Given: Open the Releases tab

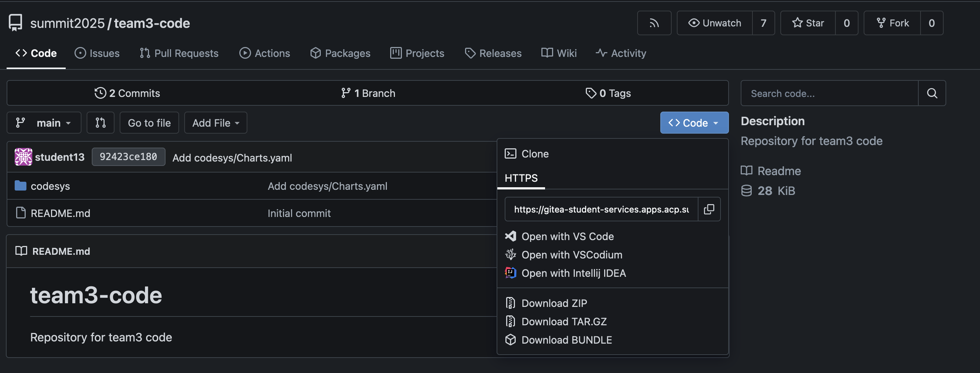Looking at the screenshot, I should tap(493, 53).
